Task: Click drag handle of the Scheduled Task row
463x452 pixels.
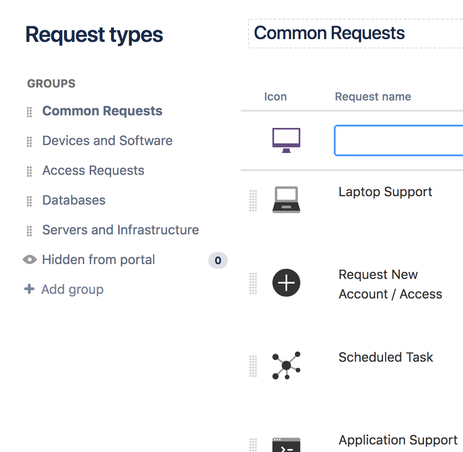Action: tap(253, 366)
